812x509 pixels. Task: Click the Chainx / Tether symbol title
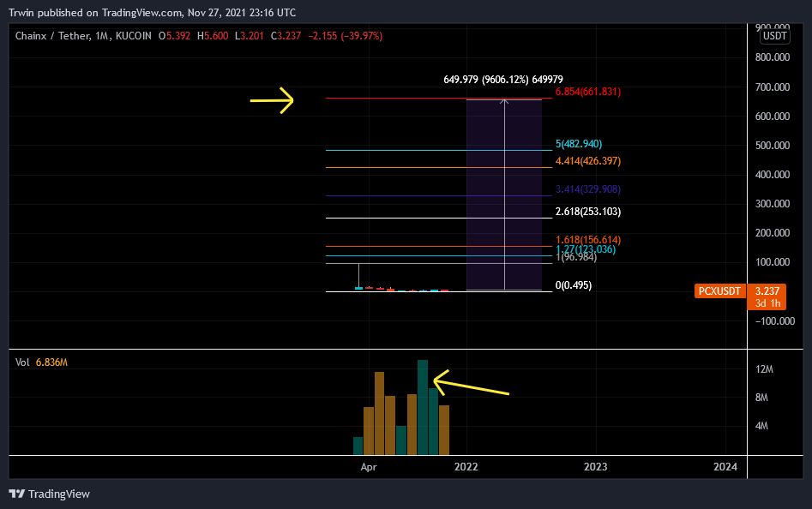(x=53, y=36)
